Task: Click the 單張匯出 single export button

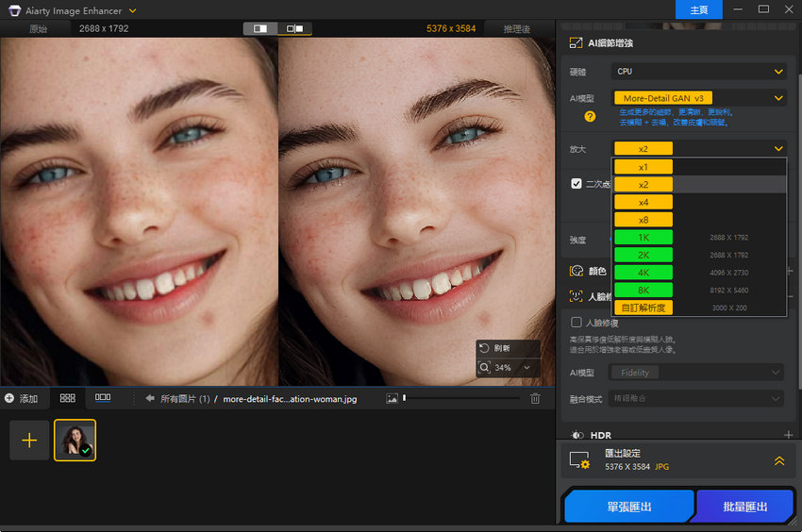Action: click(629, 507)
